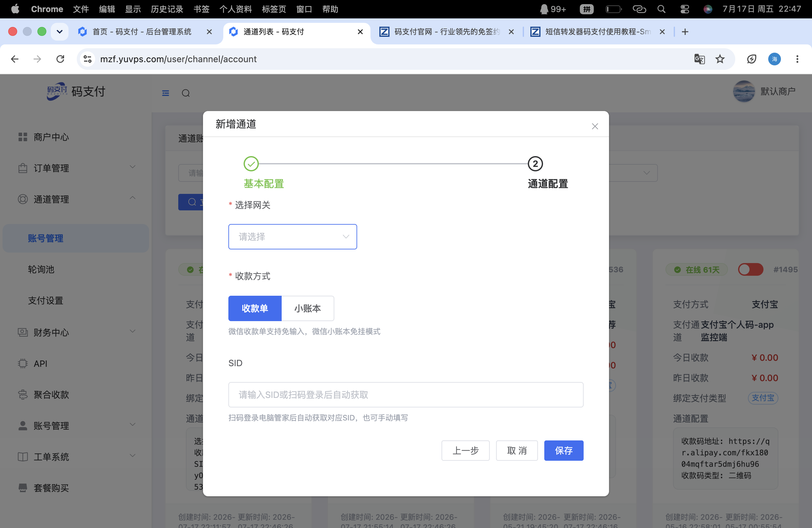Open 轮询池 submenu item

tap(76, 269)
